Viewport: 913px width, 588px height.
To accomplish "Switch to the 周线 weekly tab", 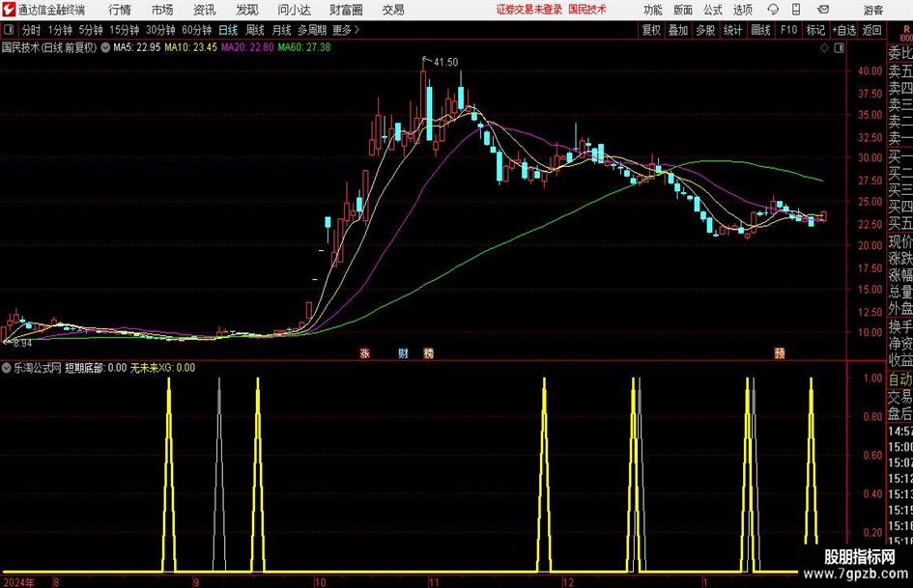I will [255, 30].
